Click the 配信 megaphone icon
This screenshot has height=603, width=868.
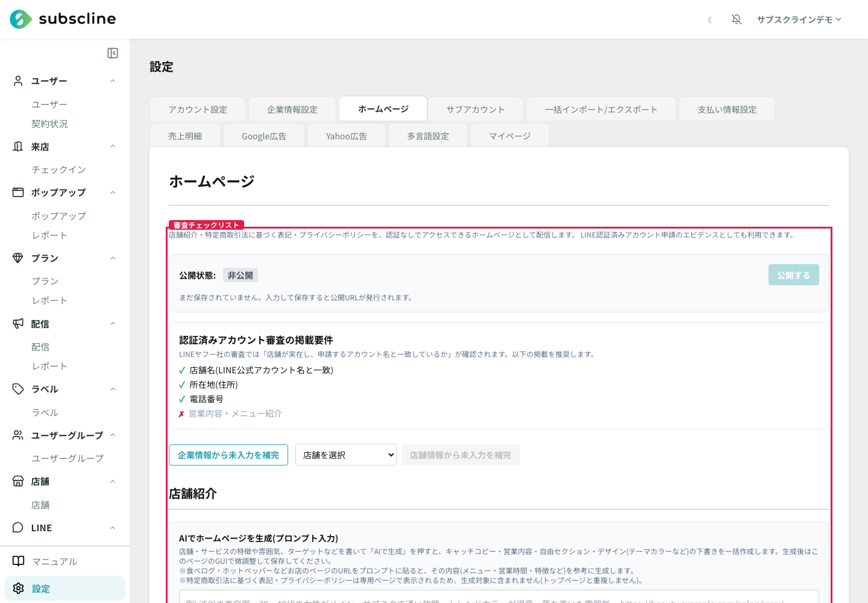[18, 324]
